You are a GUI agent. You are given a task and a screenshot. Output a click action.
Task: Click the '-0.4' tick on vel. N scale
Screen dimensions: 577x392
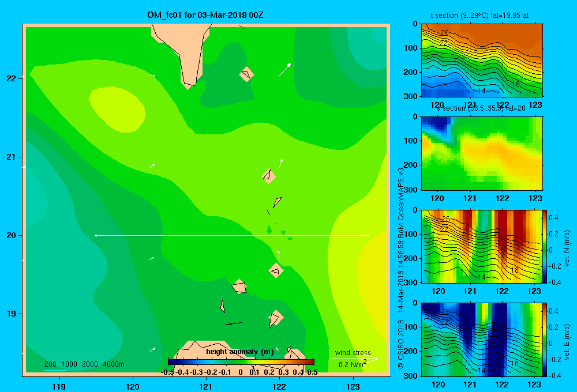554,282
